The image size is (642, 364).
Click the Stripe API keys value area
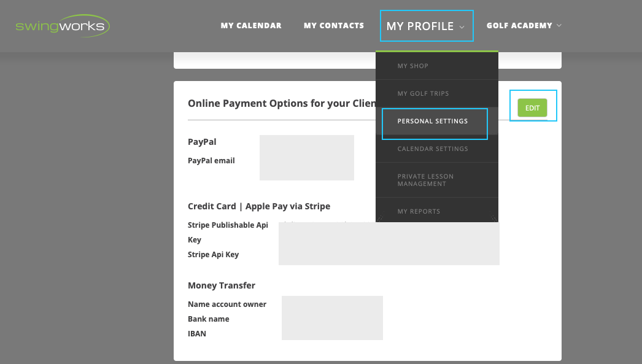coord(389,244)
